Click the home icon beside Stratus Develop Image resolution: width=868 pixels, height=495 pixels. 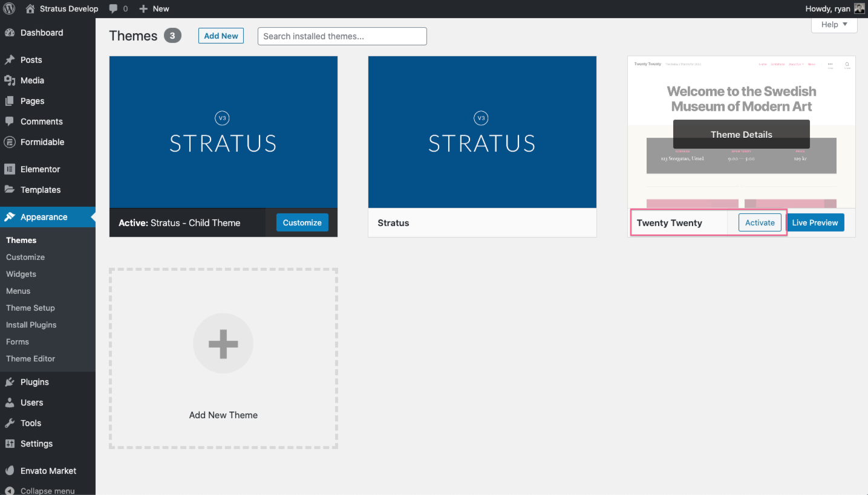click(x=30, y=8)
